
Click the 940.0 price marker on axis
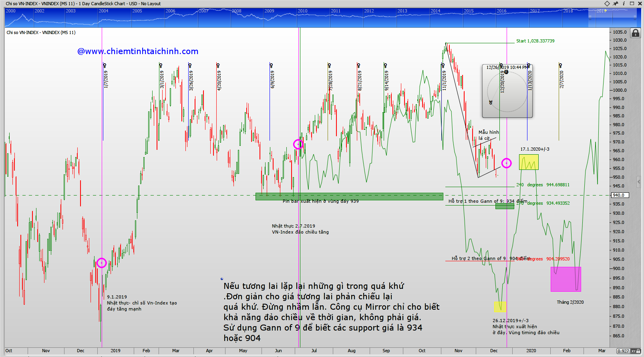(x=619, y=195)
